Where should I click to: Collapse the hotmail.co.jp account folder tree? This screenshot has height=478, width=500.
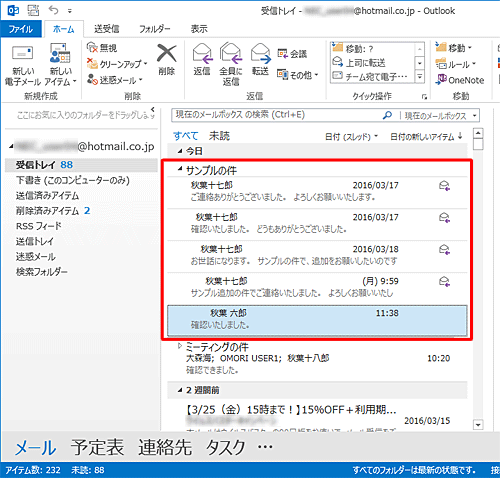[11, 146]
